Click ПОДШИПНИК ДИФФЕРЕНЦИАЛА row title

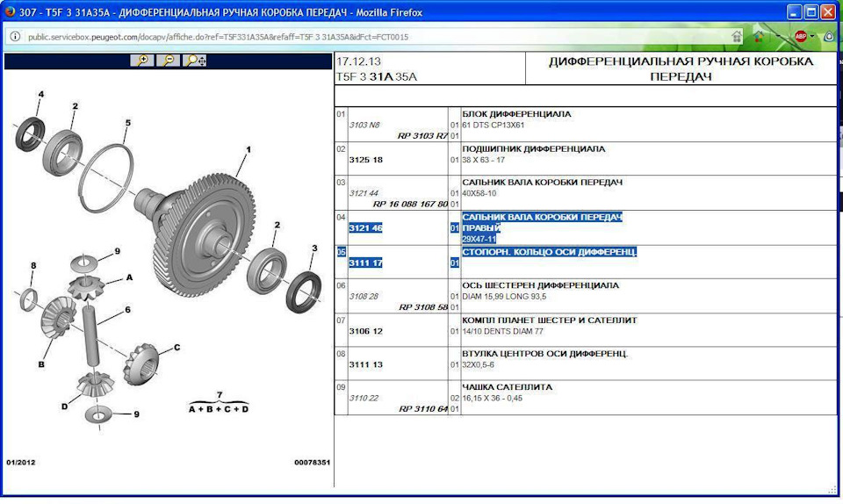(x=534, y=148)
